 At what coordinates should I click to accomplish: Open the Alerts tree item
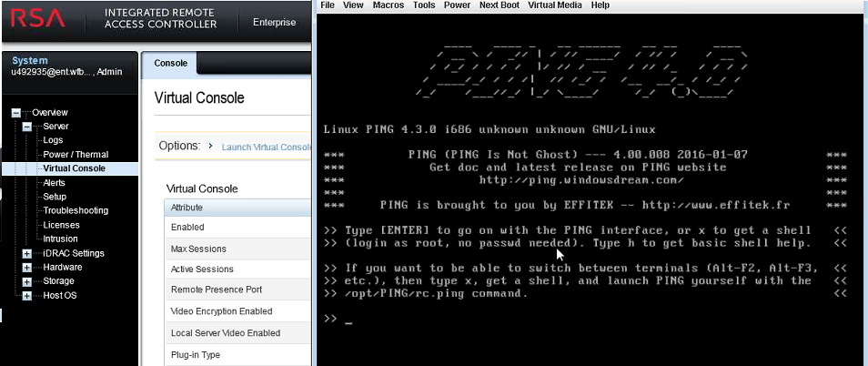(x=55, y=183)
